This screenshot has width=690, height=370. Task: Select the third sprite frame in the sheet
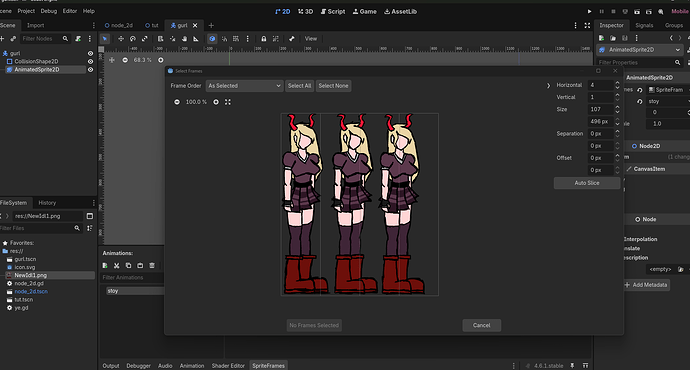click(x=379, y=205)
